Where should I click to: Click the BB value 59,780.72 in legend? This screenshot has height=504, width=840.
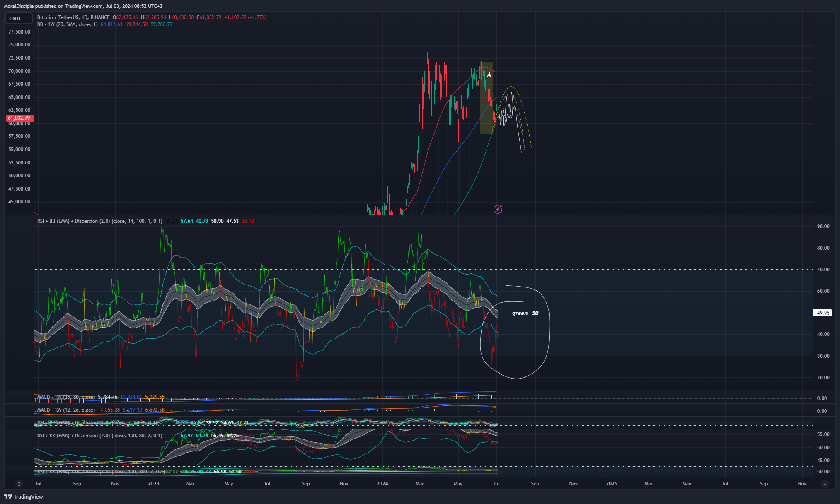coord(161,24)
